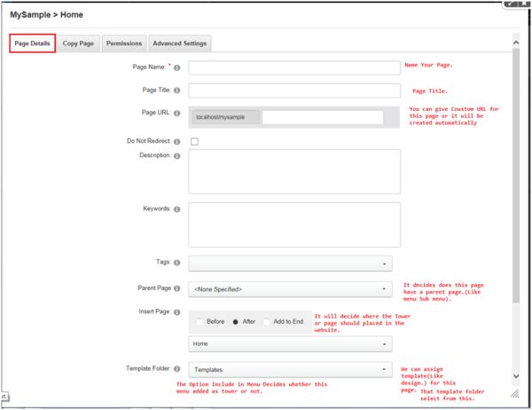Screen dimensions: 532x410
Task: Select the Before radio button
Action: point(199,321)
